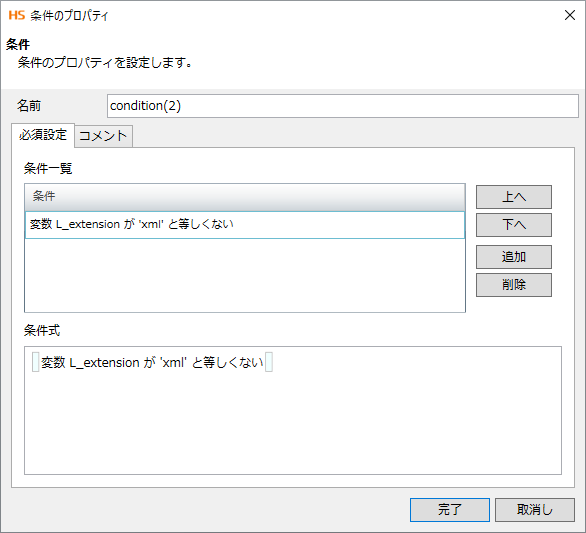Click the expression text in 条件式 box
586x533 pixels.
pyautogui.click(x=152, y=362)
